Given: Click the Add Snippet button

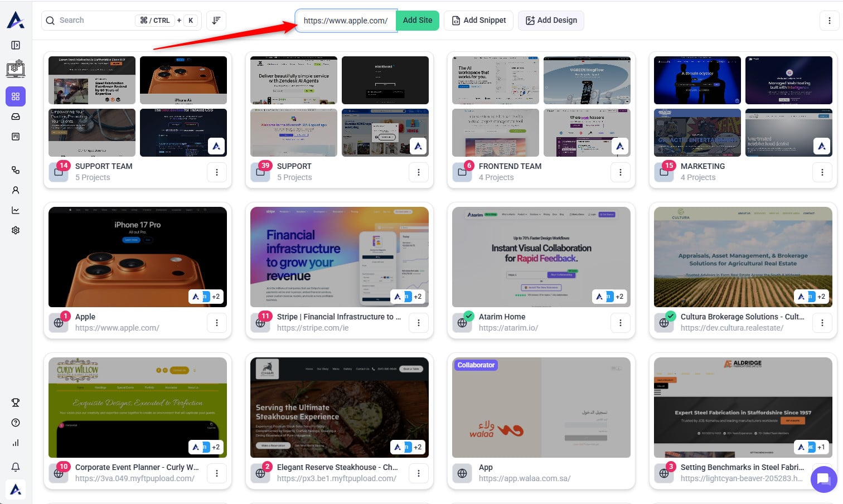Looking at the screenshot, I should [x=478, y=21].
